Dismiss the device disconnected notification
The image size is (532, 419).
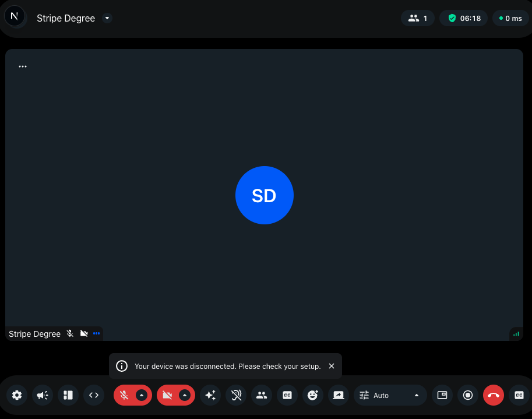332,366
